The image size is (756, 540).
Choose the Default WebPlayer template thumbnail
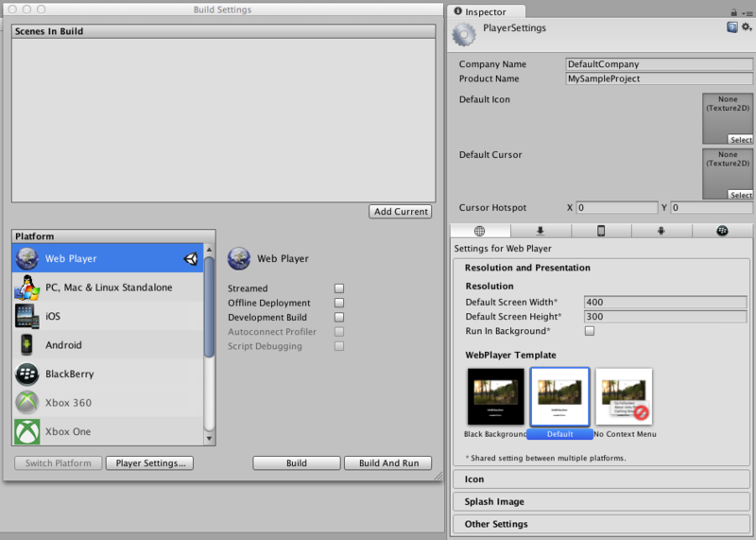tap(559, 396)
